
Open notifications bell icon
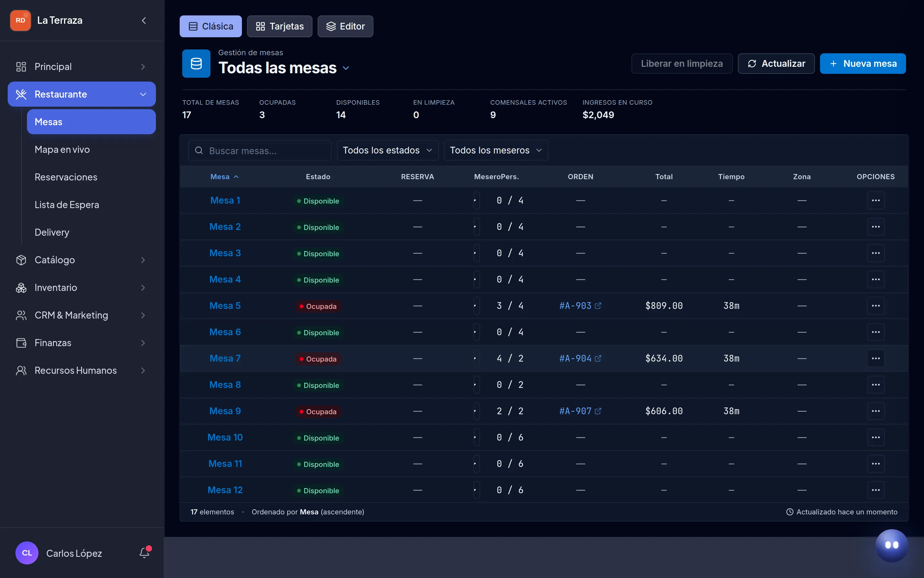(144, 553)
